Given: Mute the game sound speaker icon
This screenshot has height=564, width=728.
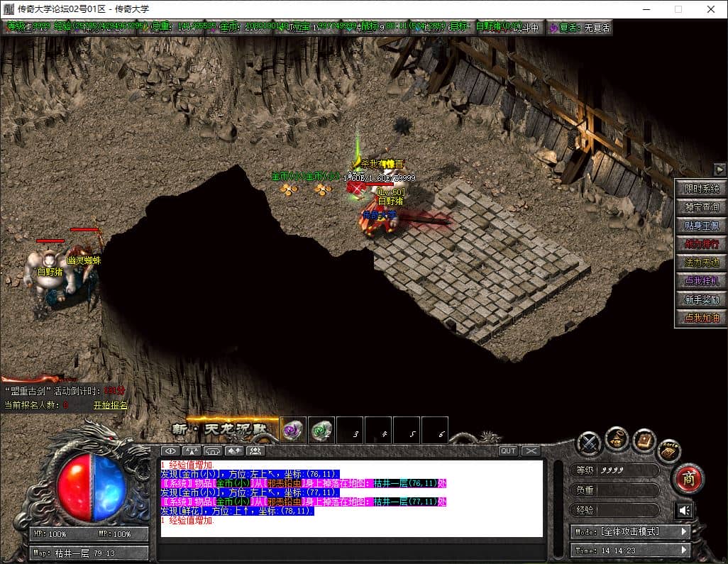Looking at the screenshot, I should (684, 511).
